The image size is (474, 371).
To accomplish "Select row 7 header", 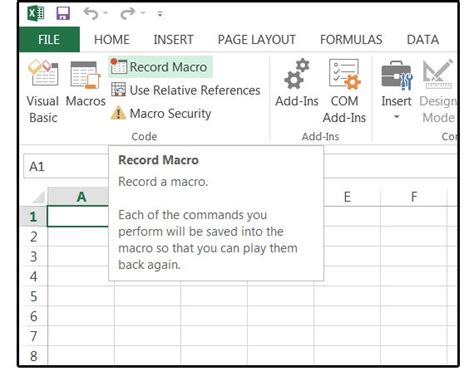I will pos(33,336).
